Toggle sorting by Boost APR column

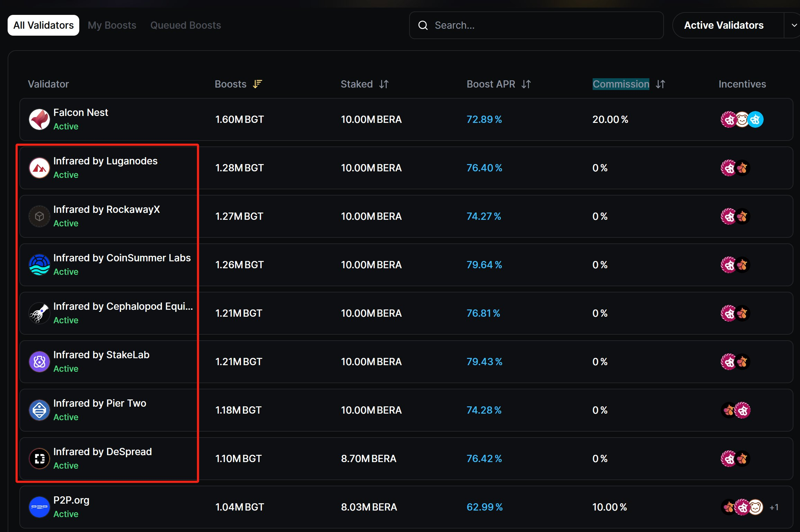click(x=526, y=84)
